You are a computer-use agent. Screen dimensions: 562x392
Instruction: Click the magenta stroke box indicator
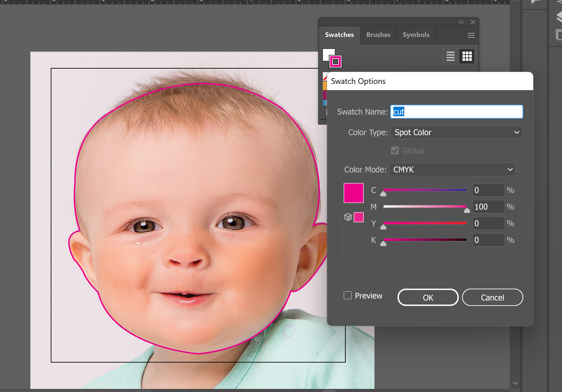pos(336,62)
